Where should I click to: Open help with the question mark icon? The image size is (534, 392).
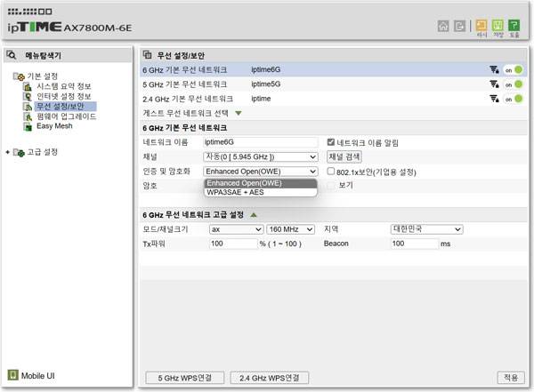point(514,26)
